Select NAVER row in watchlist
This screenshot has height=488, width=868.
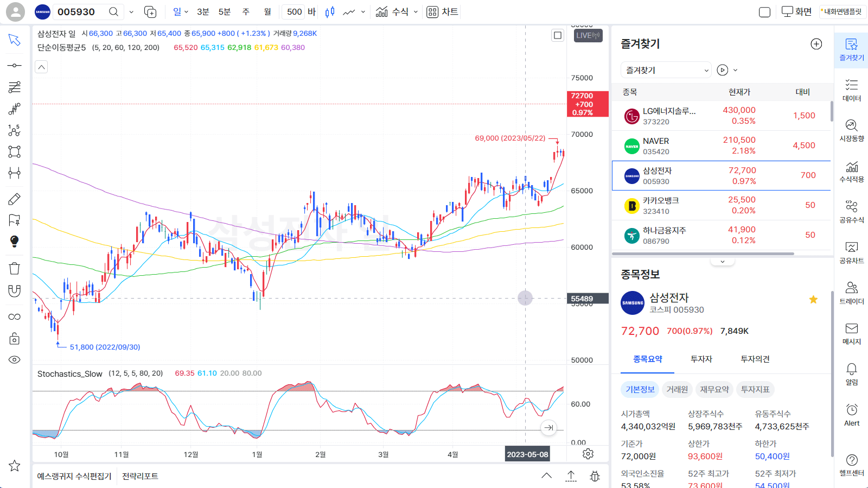(721, 145)
